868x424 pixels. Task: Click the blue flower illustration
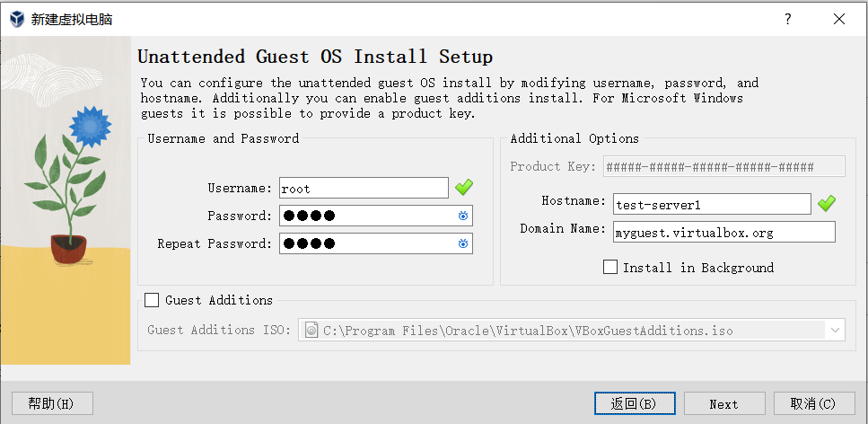coord(89,127)
